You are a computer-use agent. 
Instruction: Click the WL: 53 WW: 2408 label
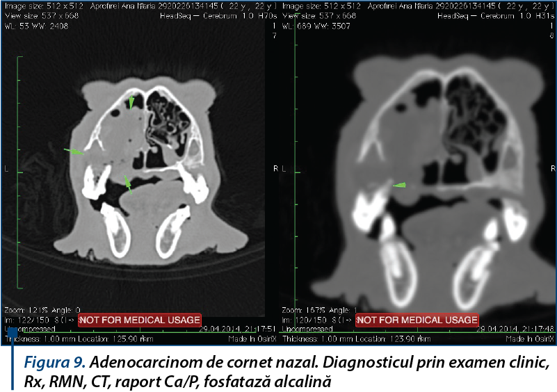pyautogui.click(x=36, y=26)
